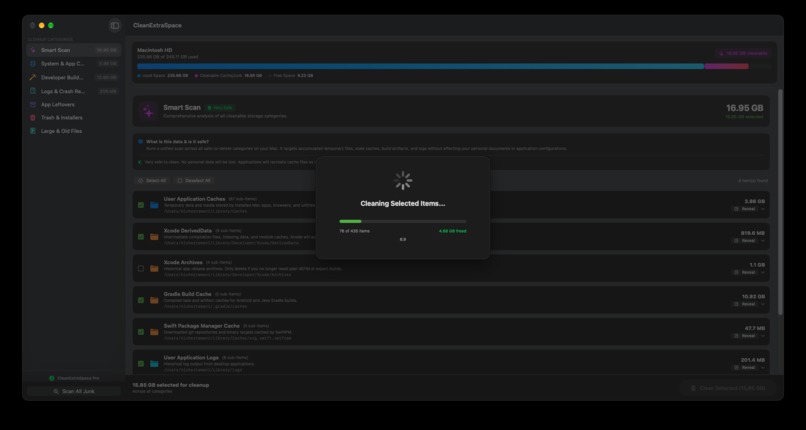Click the spinning loading indicator

tap(403, 181)
